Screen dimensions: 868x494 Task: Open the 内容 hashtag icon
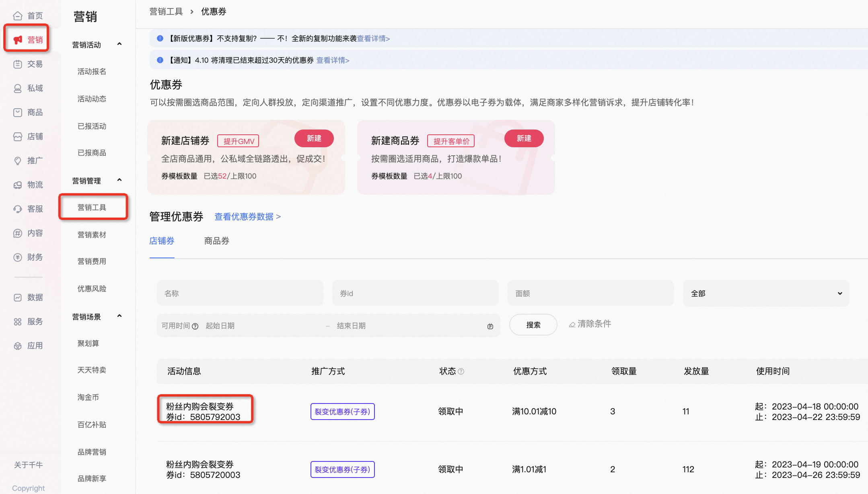pos(18,233)
